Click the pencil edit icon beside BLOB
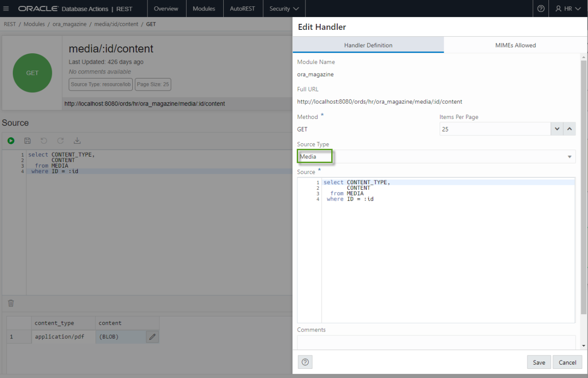Screen dimensions: 588x378 [x=153, y=337]
